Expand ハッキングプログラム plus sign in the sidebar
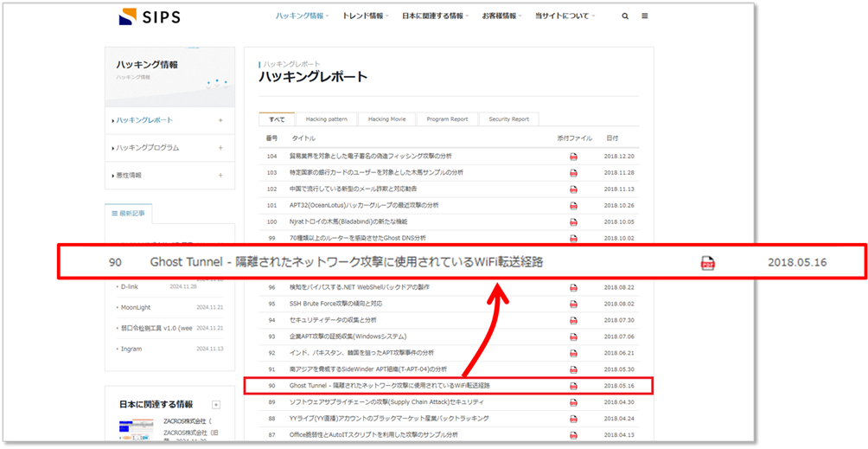This screenshot has height=449, width=868. click(220, 148)
